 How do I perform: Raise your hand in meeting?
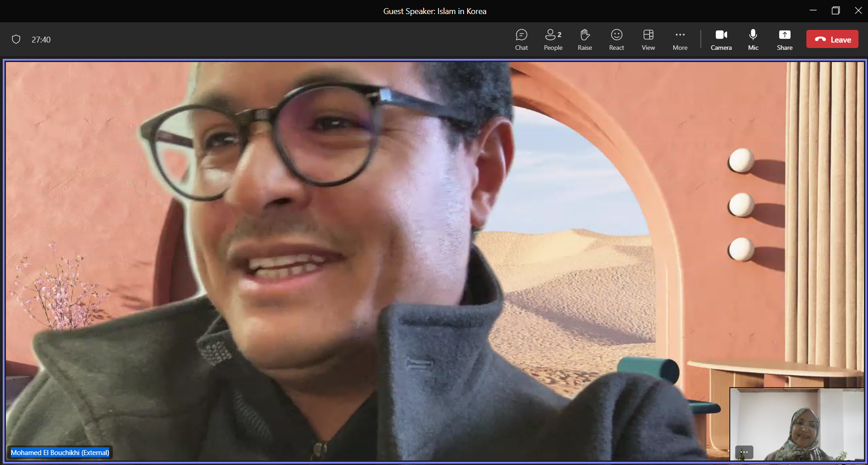[x=585, y=40]
